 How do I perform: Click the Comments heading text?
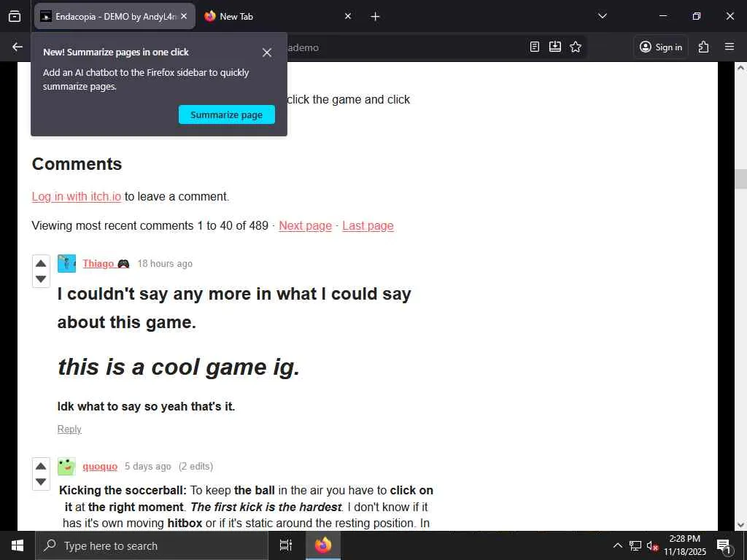[x=77, y=164]
